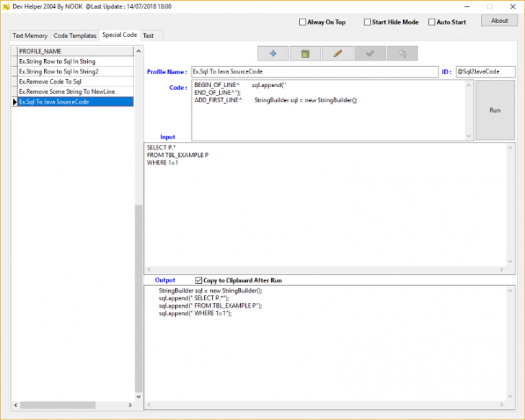Go to the Test tab

tap(149, 36)
